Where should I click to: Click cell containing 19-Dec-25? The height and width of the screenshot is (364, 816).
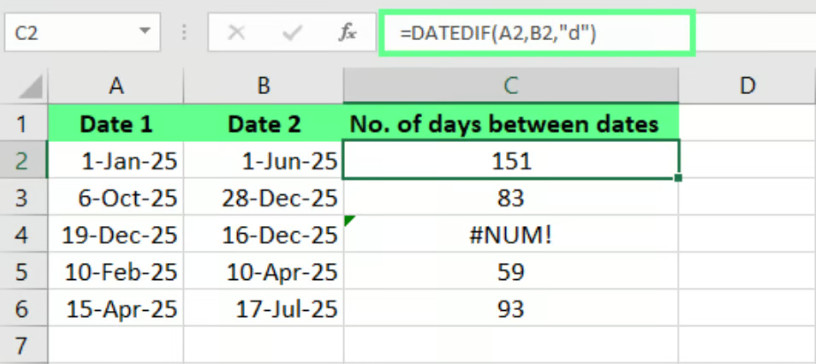[116, 235]
